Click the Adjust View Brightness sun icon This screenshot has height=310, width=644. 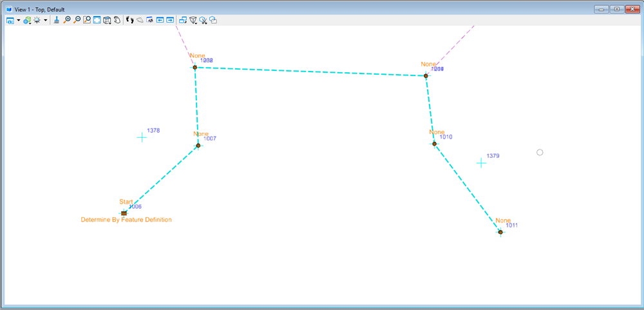pos(37,20)
